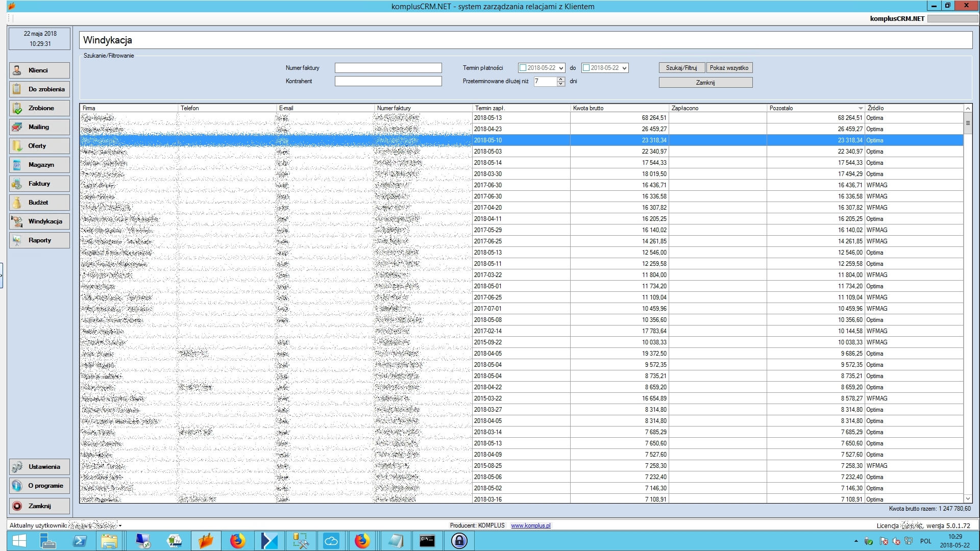The width and height of the screenshot is (980, 551).
Task: Sort by the Zapłacono column header
Action: click(718, 108)
